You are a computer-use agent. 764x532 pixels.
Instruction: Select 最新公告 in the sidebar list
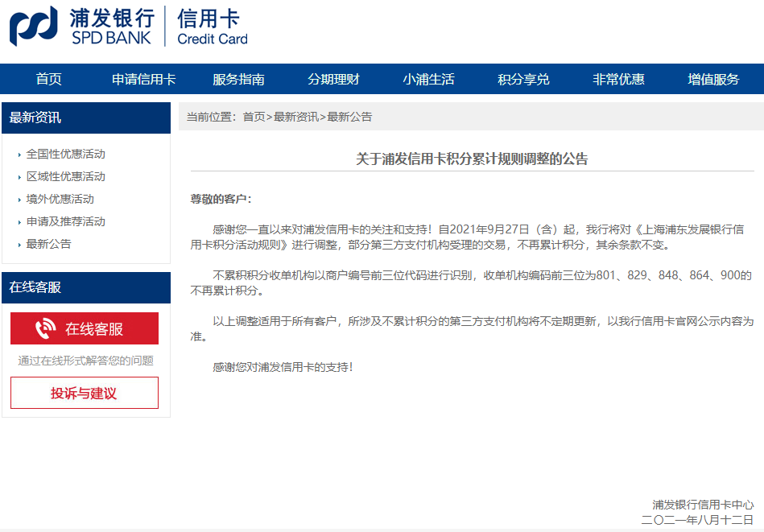point(48,244)
